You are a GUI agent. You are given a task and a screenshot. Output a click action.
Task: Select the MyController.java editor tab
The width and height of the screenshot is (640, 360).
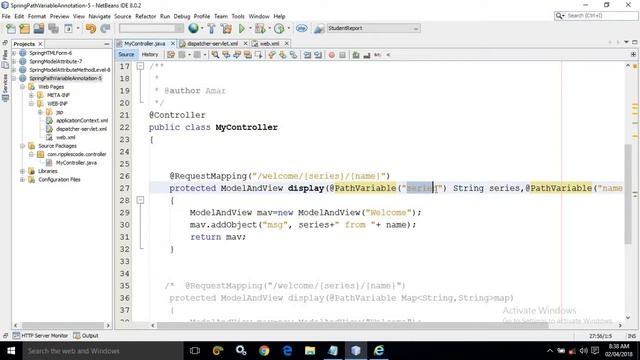click(144, 43)
